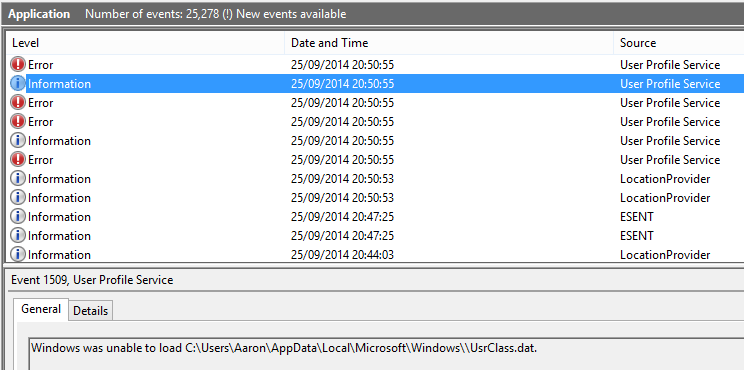Sort events by Date and Time header
The image size is (744, 370).
(449, 43)
